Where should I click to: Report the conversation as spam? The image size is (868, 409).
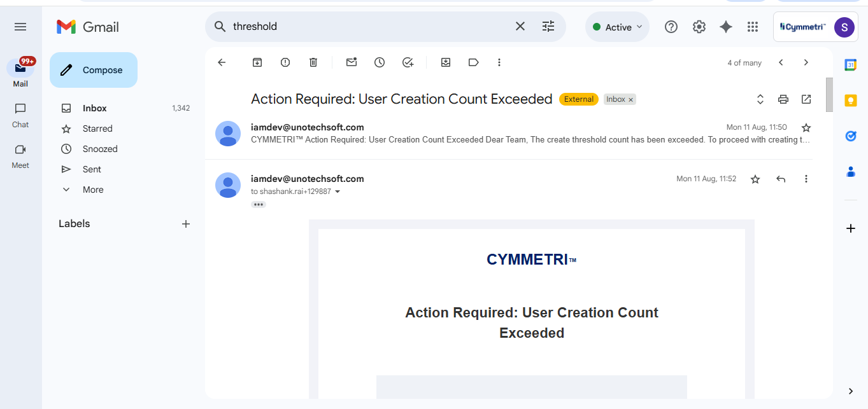[x=285, y=62]
